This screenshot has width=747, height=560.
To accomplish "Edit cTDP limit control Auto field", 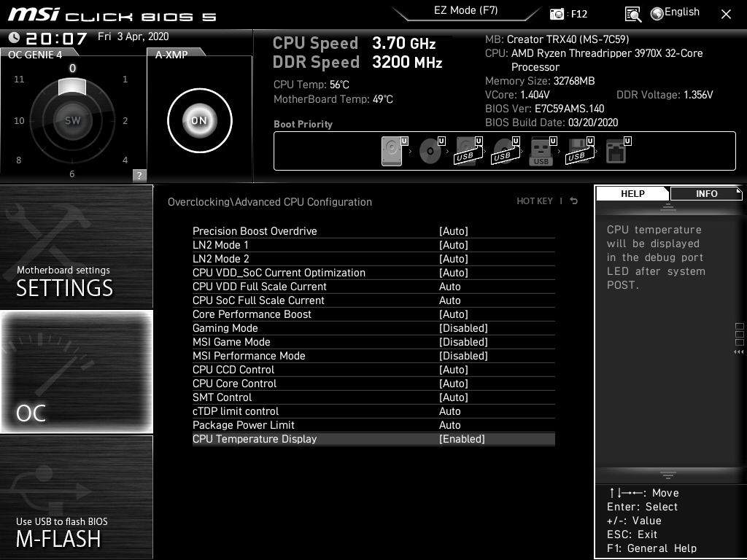I will [x=449, y=411].
